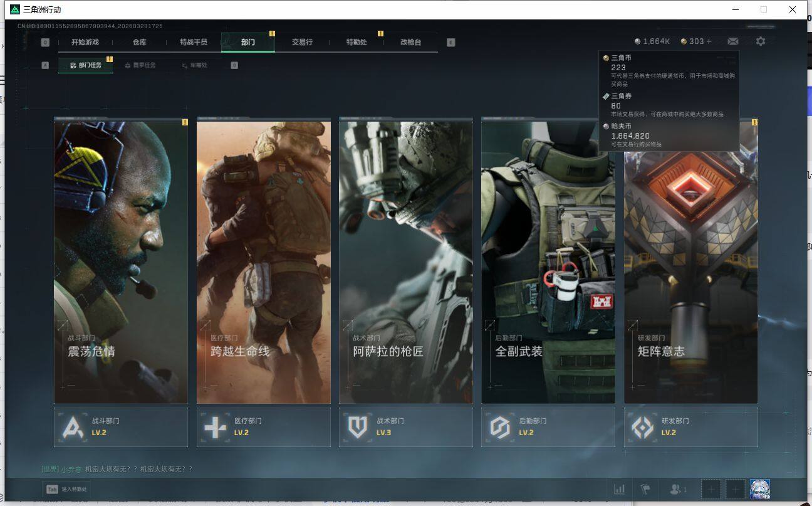Open the 改枪台 tab
The image size is (812, 506).
[x=410, y=42]
